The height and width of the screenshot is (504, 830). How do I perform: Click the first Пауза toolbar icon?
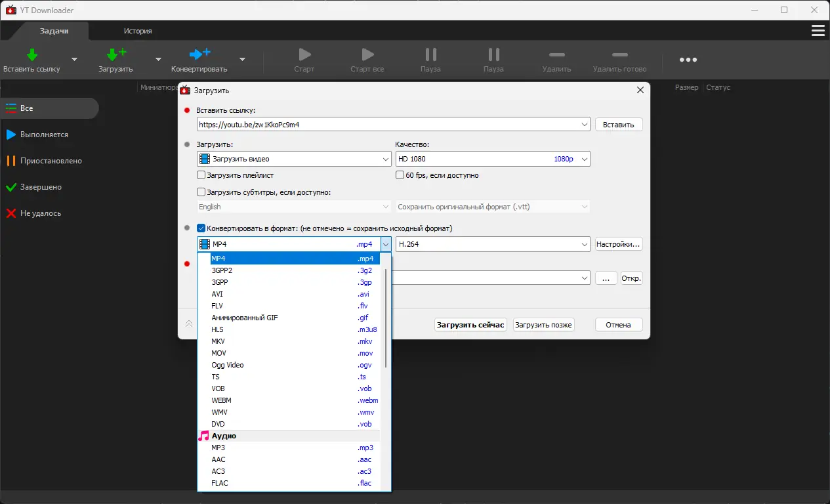430,54
